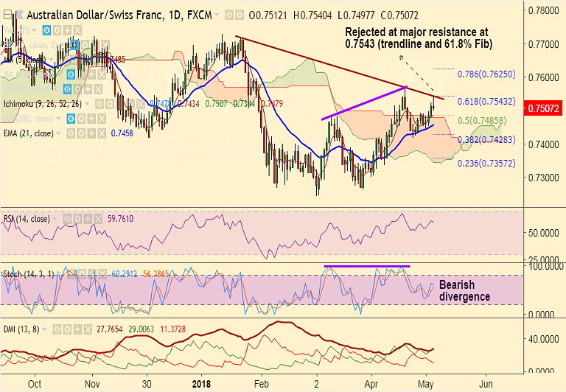Select the 'Bearish divergence' annotation text
566x392 pixels.
point(464,290)
